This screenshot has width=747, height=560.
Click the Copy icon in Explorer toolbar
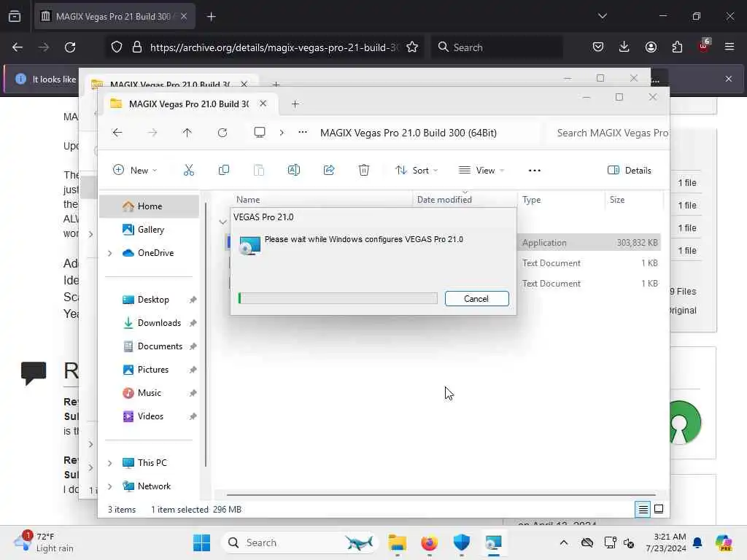[223, 170]
